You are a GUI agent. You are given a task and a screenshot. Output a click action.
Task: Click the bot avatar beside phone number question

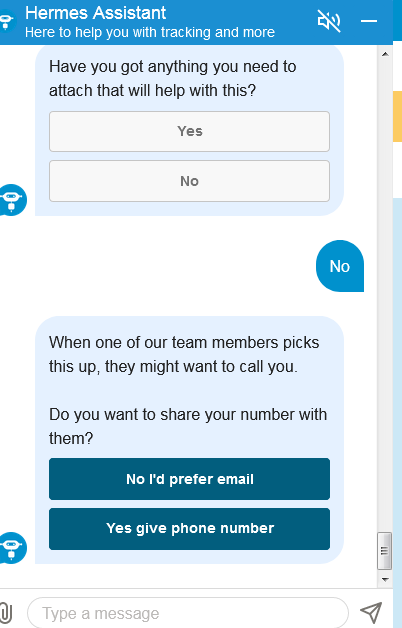coord(12,547)
